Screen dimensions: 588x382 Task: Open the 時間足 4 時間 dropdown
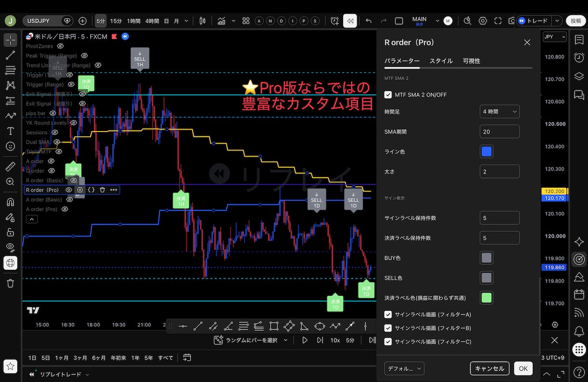(500, 112)
